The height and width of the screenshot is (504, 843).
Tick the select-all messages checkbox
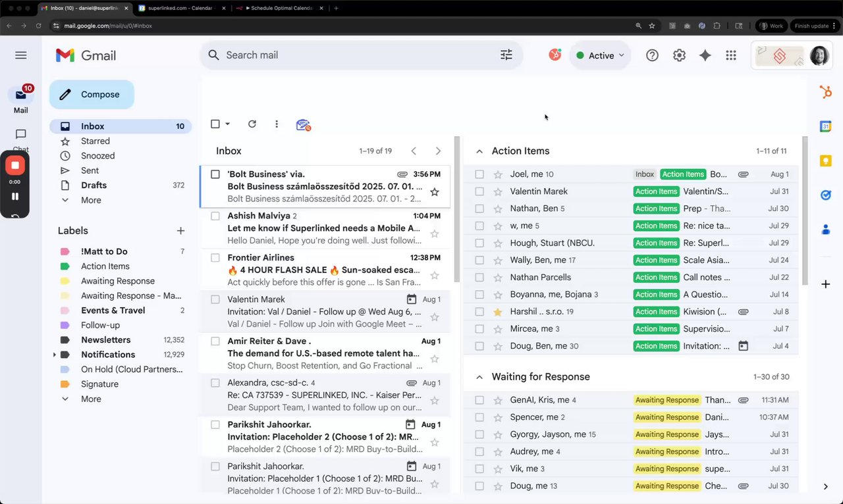(215, 124)
